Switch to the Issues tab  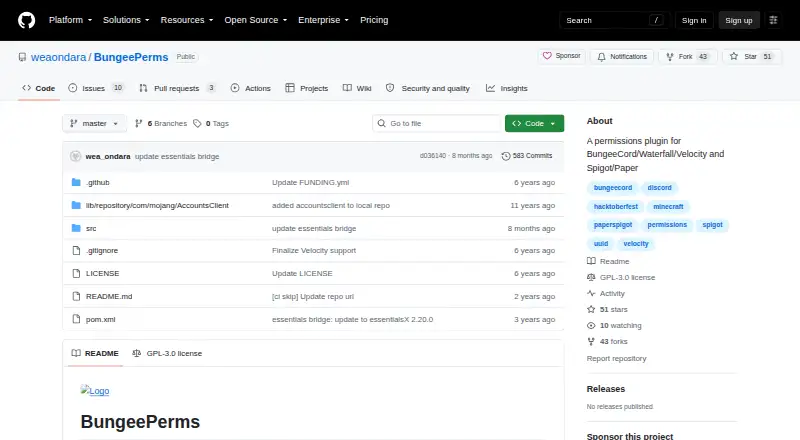(96, 88)
